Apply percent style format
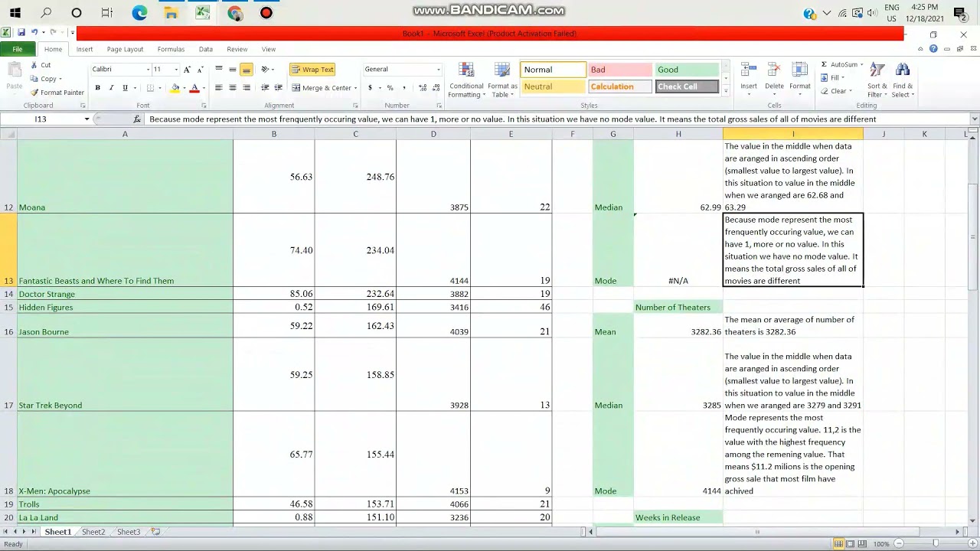The width and height of the screenshot is (980, 551). tap(390, 88)
